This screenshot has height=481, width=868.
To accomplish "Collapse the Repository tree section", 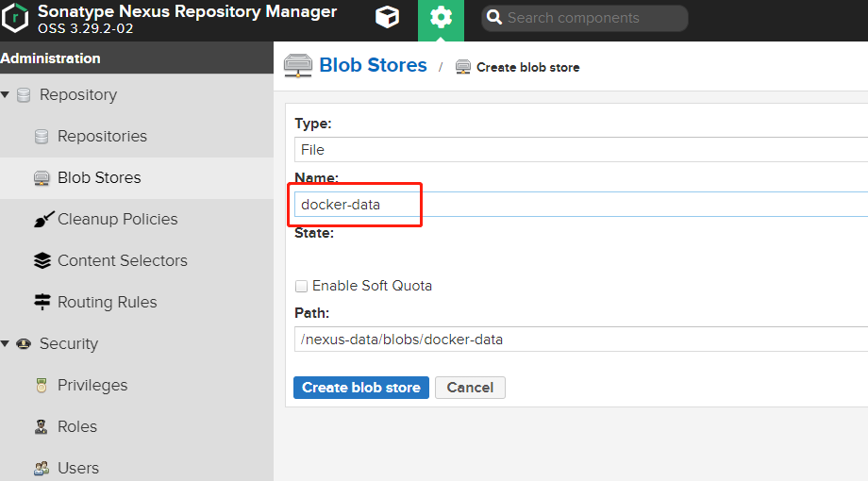I will (5, 94).
